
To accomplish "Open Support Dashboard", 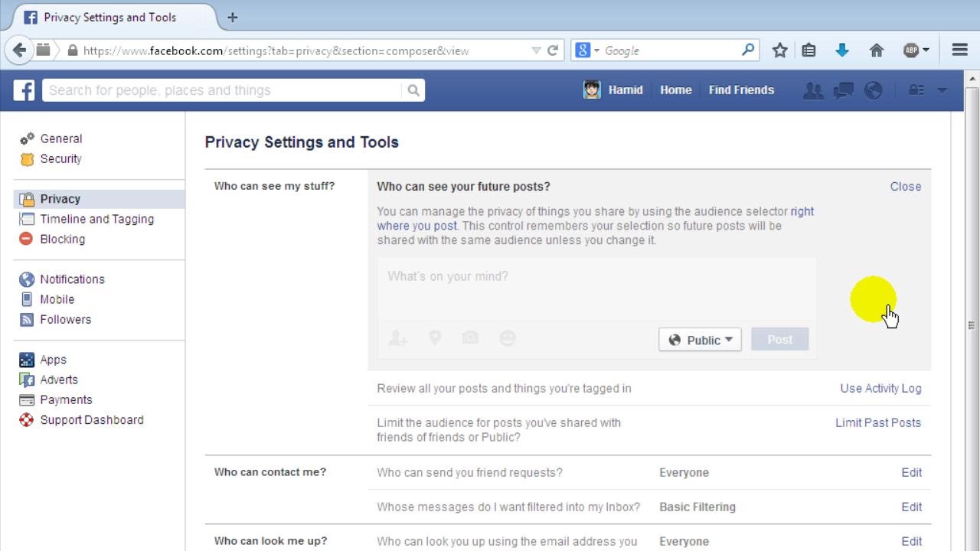I will [92, 420].
